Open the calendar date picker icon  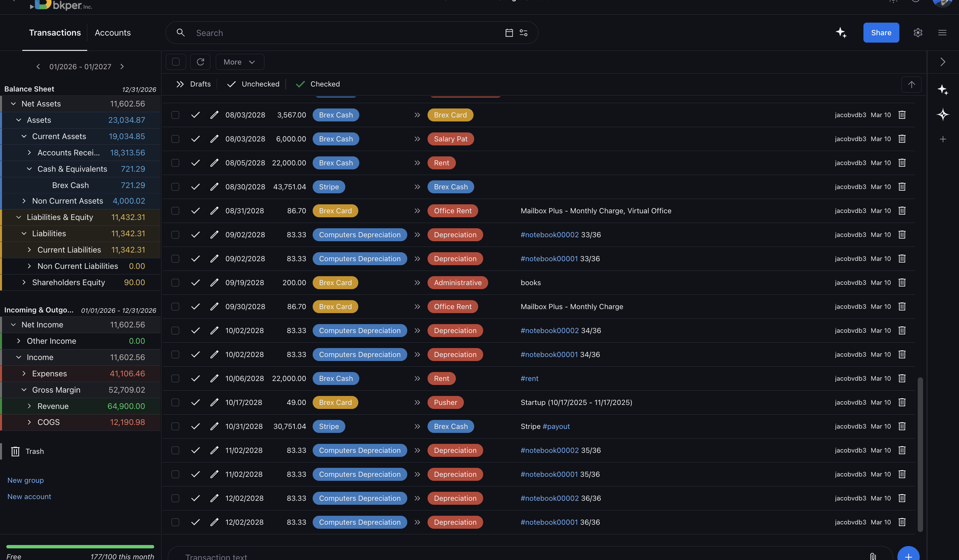point(509,33)
